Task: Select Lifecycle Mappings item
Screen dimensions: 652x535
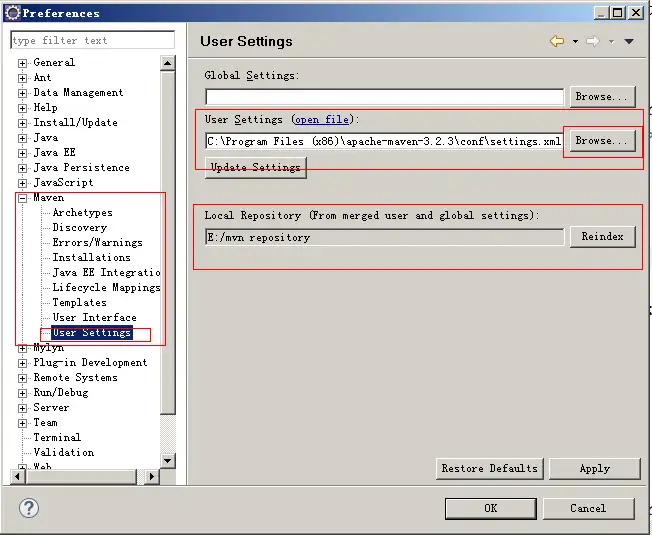Action: [106, 287]
